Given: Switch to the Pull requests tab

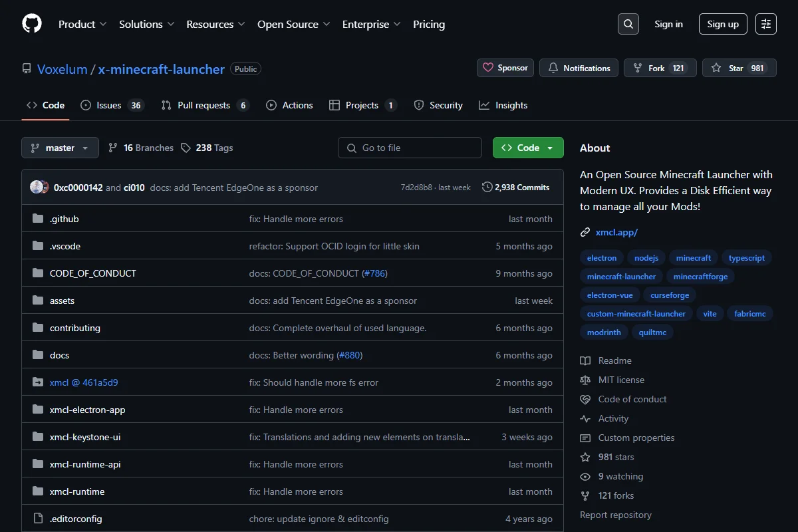Looking at the screenshot, I should (x=205, y=105).
